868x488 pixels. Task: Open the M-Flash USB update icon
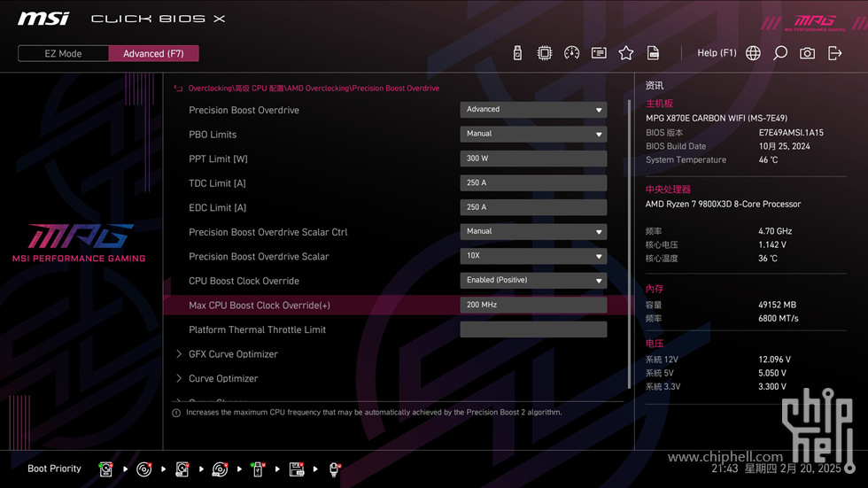coord(517,53)
